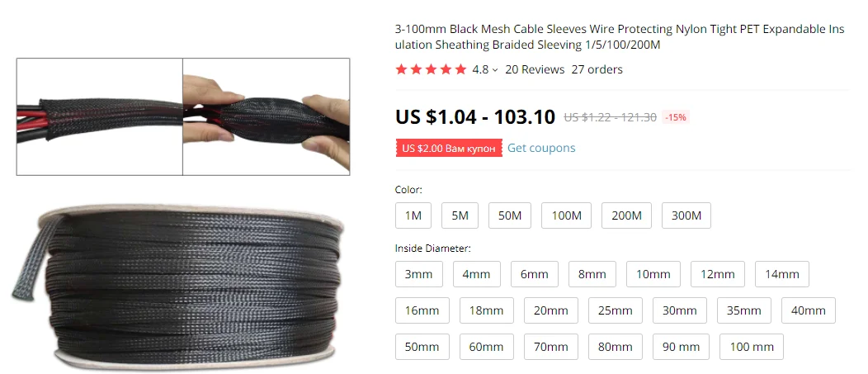Open the cable sleeve spool image

177,286
